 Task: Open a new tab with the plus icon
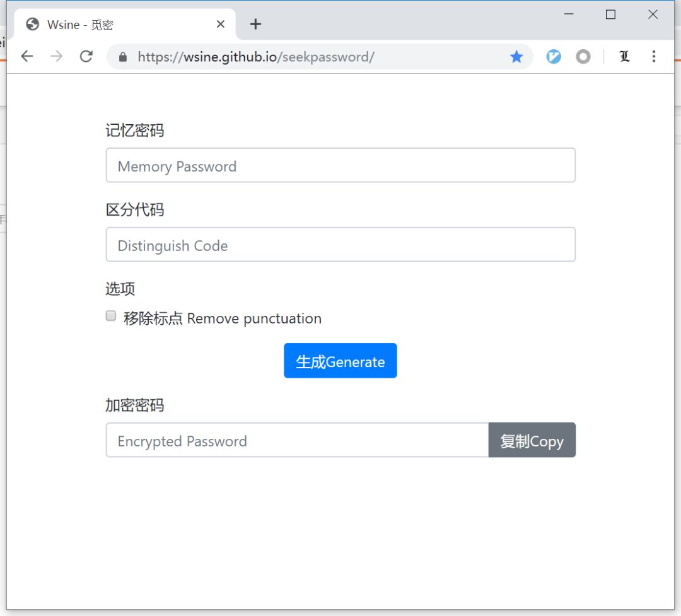[255, 24]
